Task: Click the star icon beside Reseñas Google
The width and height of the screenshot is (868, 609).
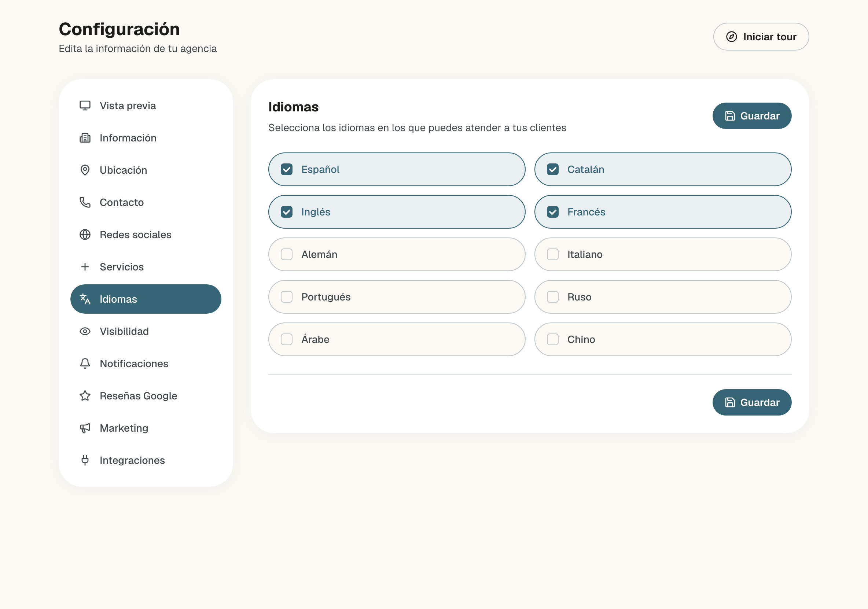Action: (85, 396)
